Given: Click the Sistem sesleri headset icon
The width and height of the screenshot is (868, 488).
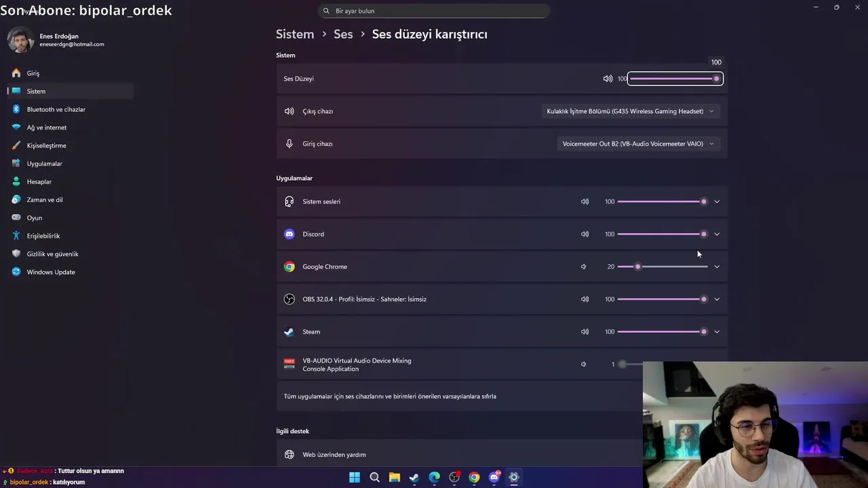Looking at the screenshot, I should pos(290,201).
